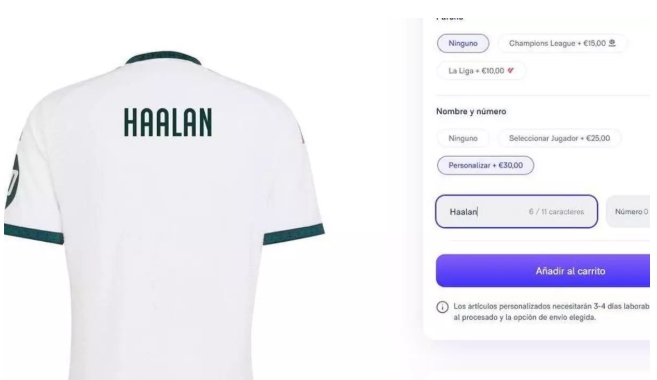Pick the Seleccionar Jugador option
657x380 pixels.
[x=559, y=138]
